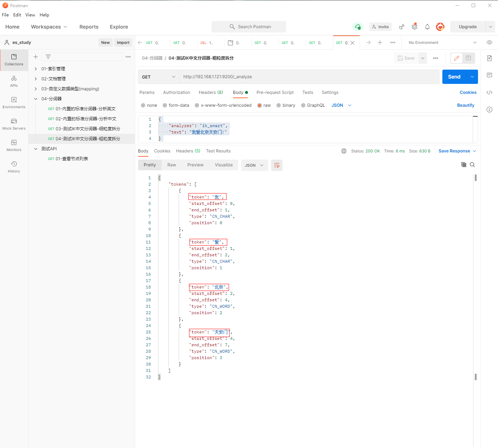This screenshot has width=498, height=448.
Task: Open the settings gear icon in header
Action: (x=414, y=27)
